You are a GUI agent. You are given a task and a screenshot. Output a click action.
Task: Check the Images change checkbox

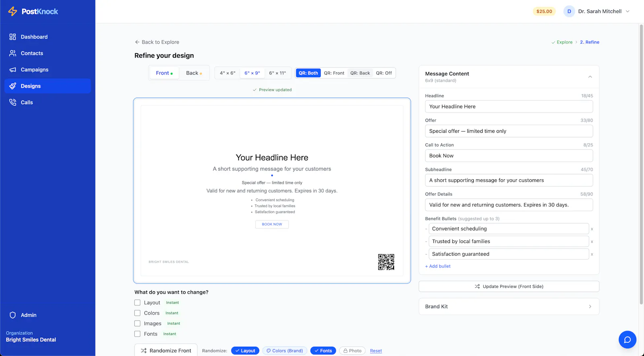tap(137, 323)
